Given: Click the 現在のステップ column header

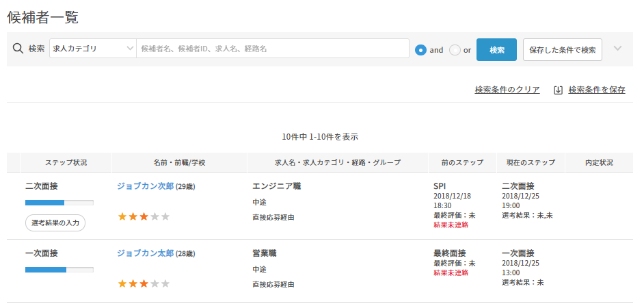Looking at the screenshot, I should click(531, 163).
